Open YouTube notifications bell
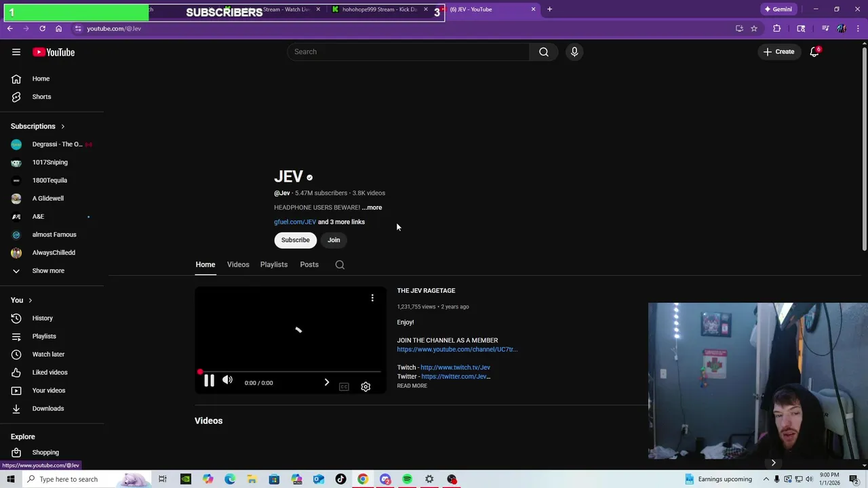This screenshot has height=488, width=868. click(814, 52)
